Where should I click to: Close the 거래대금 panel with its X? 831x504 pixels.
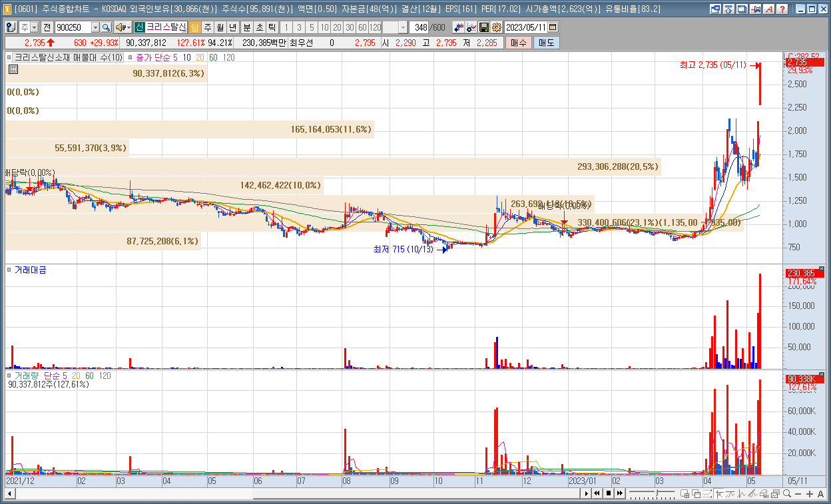click(821, 269)
